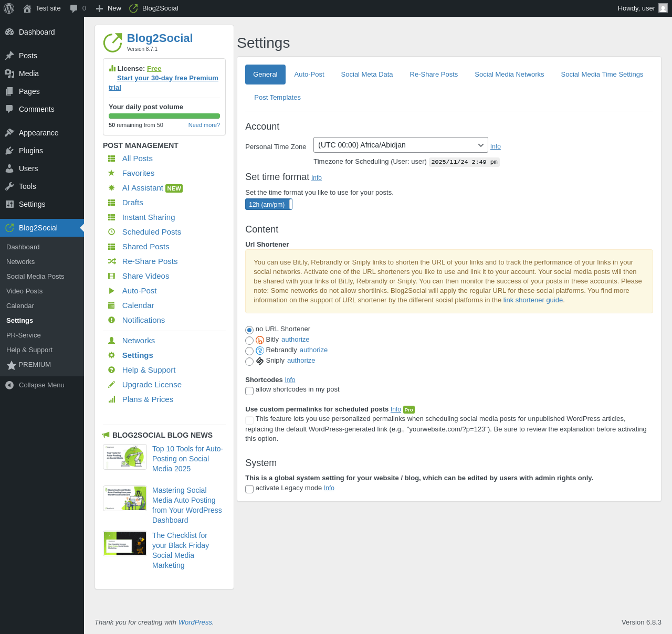
Task: Click the Notifications alert icon
Action: 111,320
